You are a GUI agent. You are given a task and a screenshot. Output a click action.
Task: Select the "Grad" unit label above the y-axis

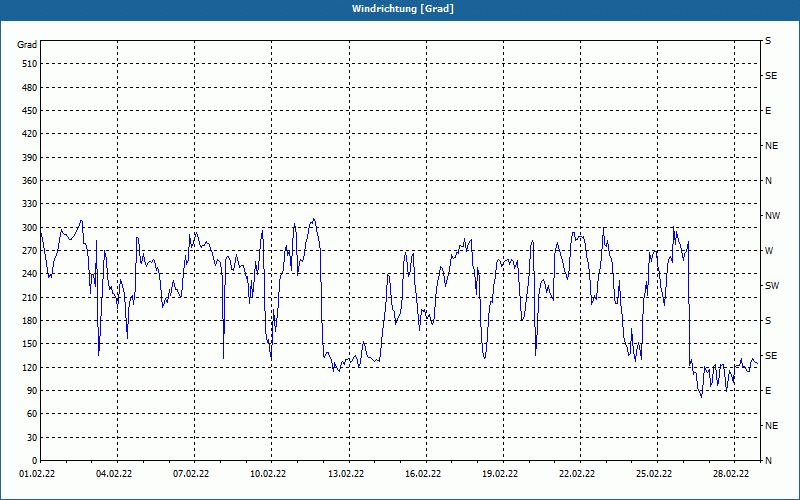(x=27, y=45)
